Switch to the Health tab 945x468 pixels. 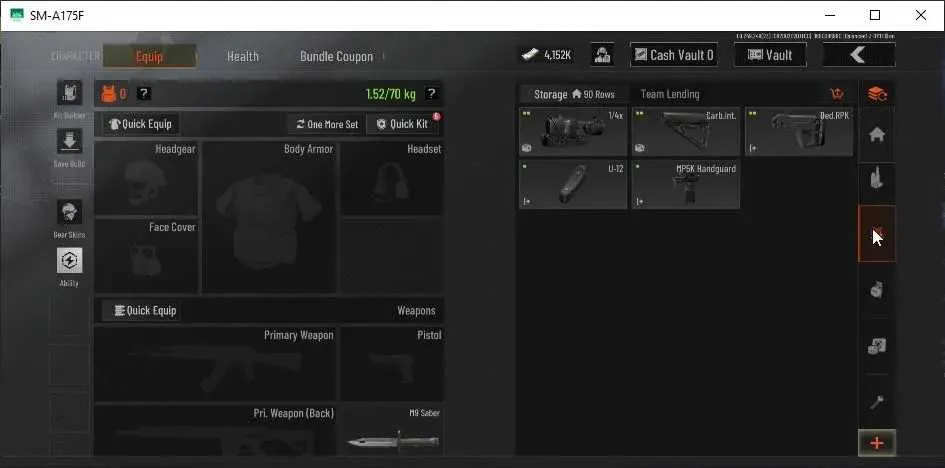coord(243,56)
